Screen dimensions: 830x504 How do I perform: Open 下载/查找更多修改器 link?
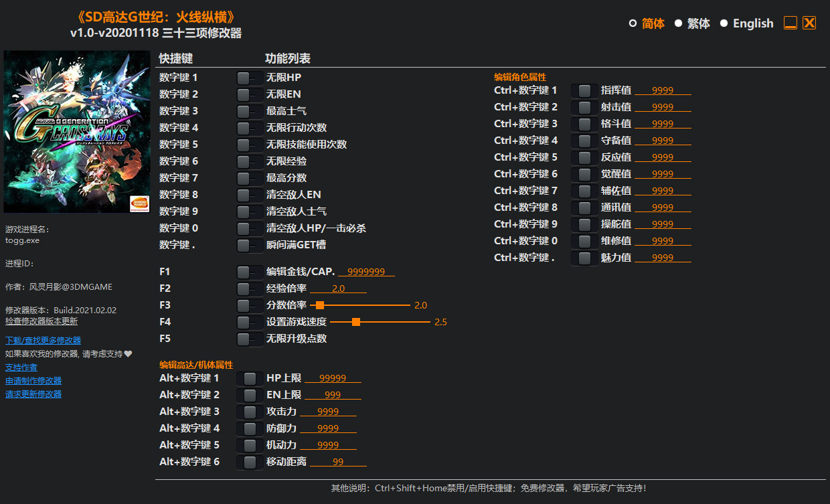pyautogui.click(x=43, y=341)
